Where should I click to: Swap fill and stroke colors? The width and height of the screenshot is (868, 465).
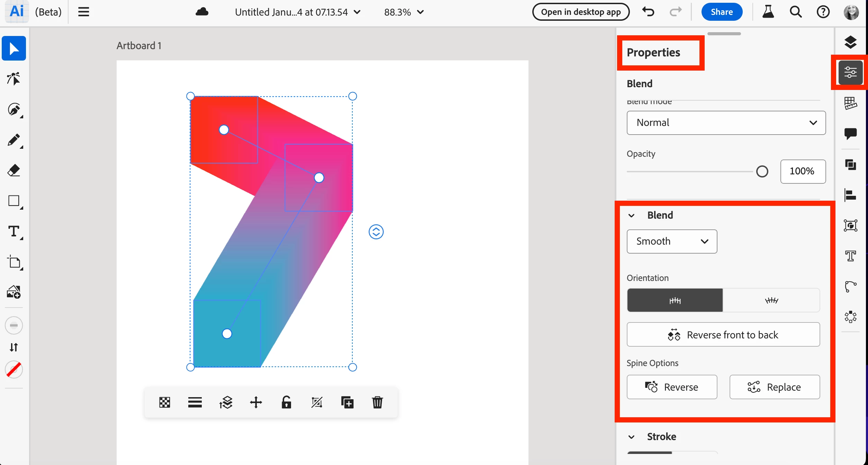click(14, 347)
